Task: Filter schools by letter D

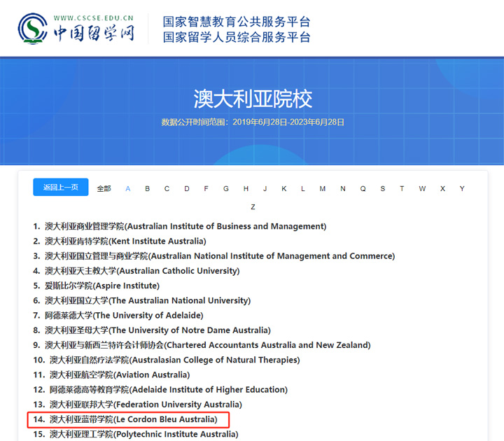Action: point(187,189)
